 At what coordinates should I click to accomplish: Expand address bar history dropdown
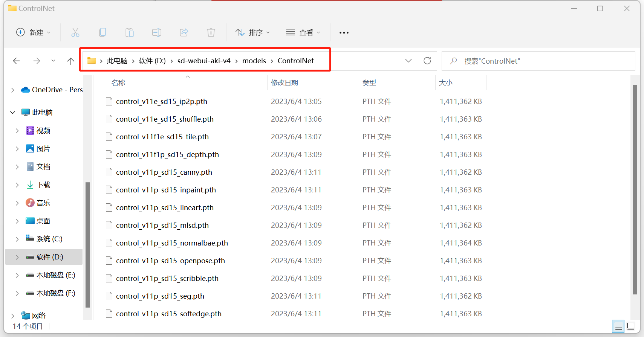pos(408,61)
